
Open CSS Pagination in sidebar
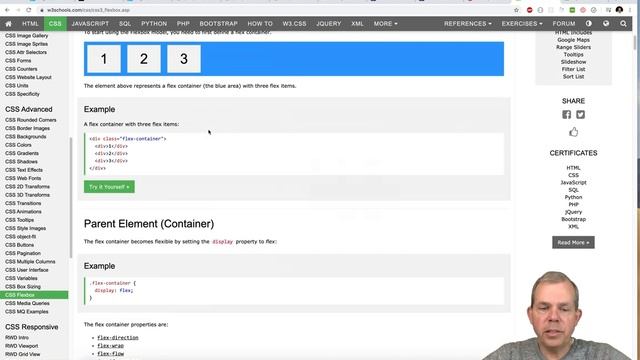coord(23,253)
